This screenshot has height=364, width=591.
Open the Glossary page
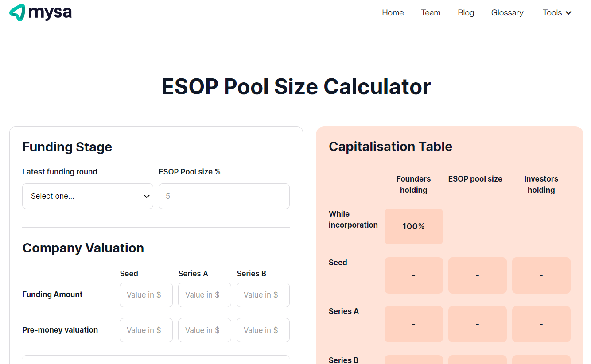[x=507, y=13]
